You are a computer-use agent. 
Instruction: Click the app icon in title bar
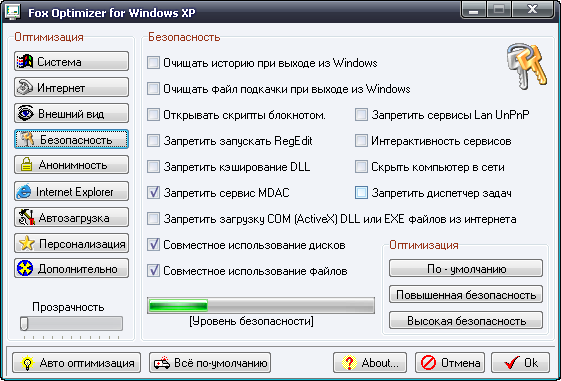point(13,12)
